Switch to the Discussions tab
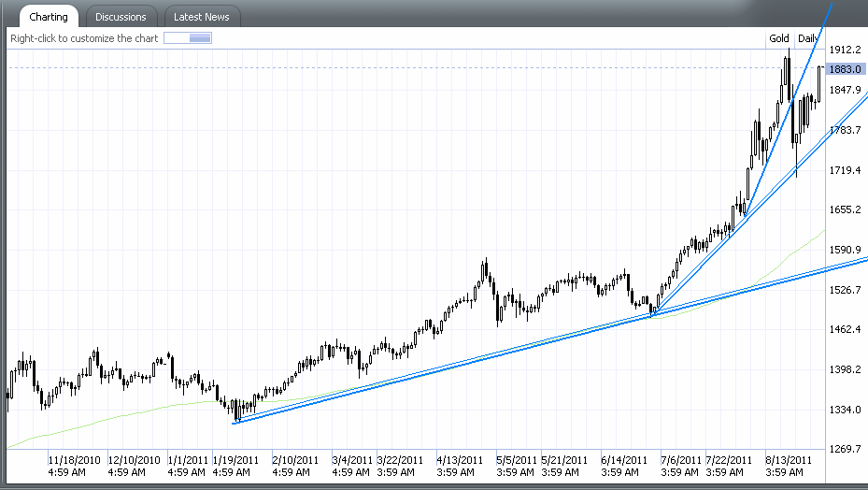The image size is (868, 490). [x=121, y=17]
